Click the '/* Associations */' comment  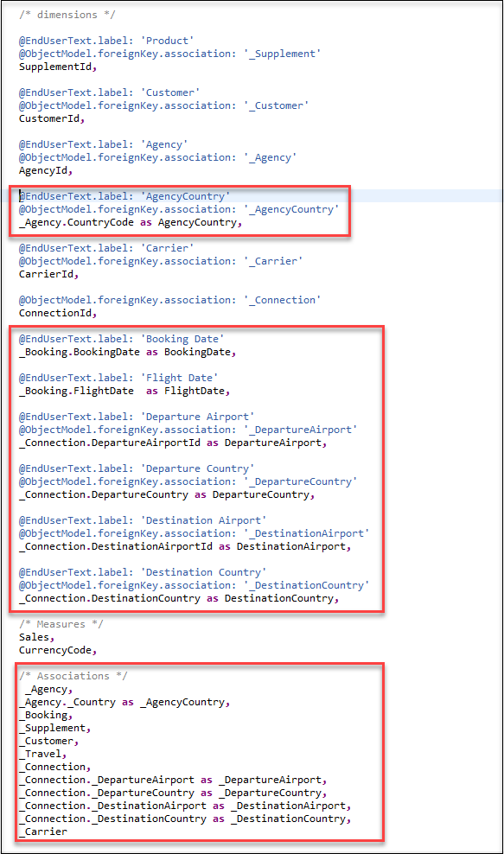click(73, 676)
